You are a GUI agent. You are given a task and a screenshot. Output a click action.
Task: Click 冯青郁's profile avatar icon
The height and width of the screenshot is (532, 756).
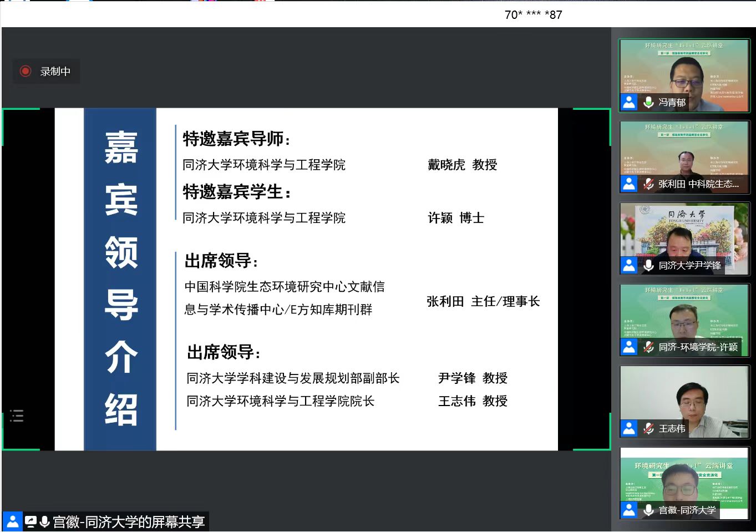[629, 103]
